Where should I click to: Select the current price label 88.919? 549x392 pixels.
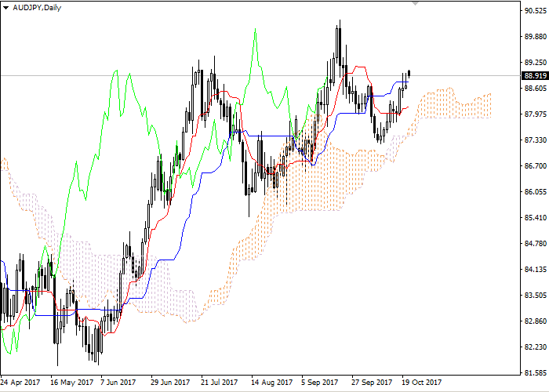coord(536,75)
